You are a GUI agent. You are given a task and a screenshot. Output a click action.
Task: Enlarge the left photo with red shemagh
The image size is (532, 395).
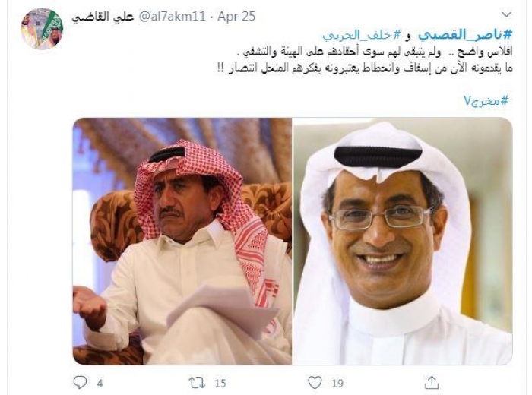(182, 241)
